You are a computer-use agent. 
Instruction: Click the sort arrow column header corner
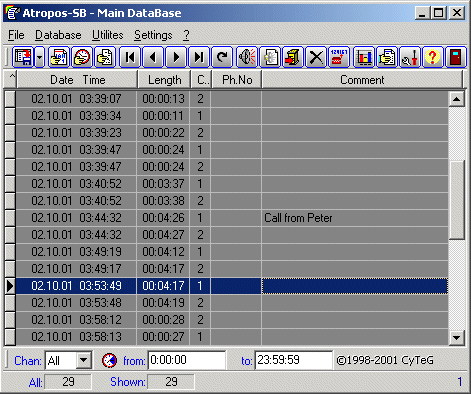point(10,79)
